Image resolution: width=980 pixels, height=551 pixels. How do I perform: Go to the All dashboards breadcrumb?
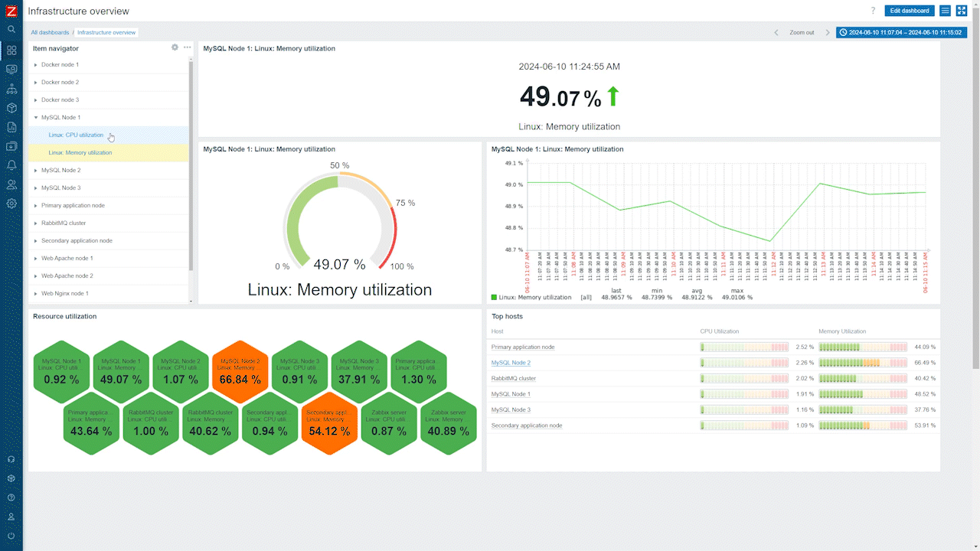[50, 33]
